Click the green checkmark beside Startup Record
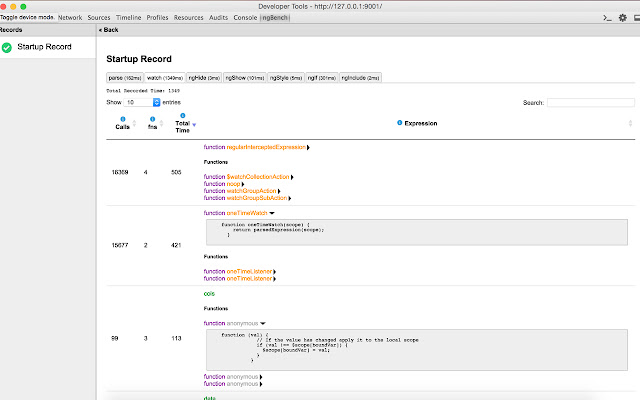This screenshot has height=400, width=640. tap(7, 47)
